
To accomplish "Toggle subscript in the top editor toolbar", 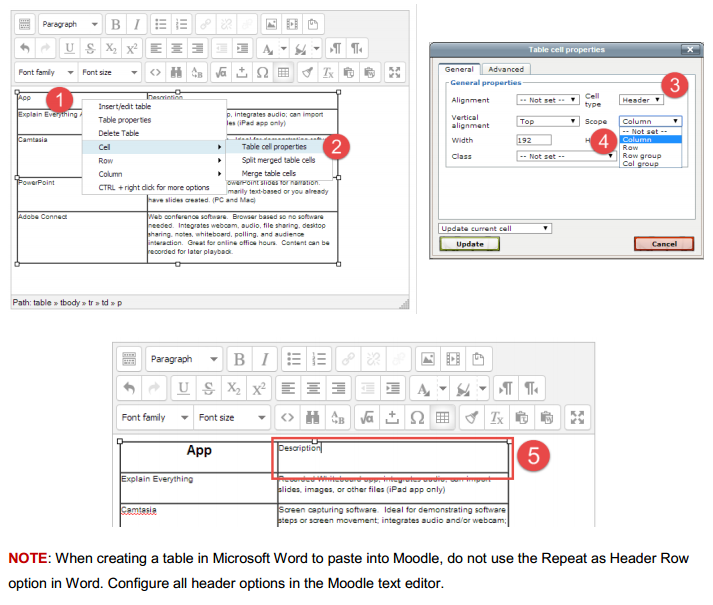I will [x=111, y=48].
